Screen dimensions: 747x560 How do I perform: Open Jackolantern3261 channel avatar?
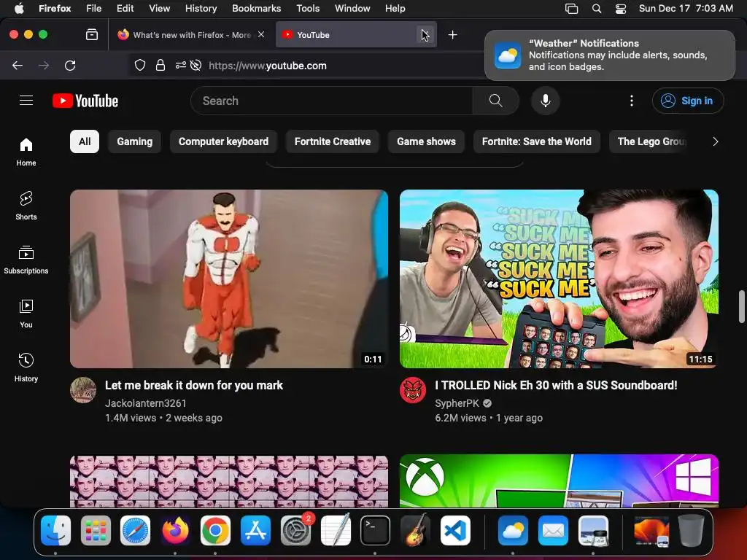click(x=83, y=390)
